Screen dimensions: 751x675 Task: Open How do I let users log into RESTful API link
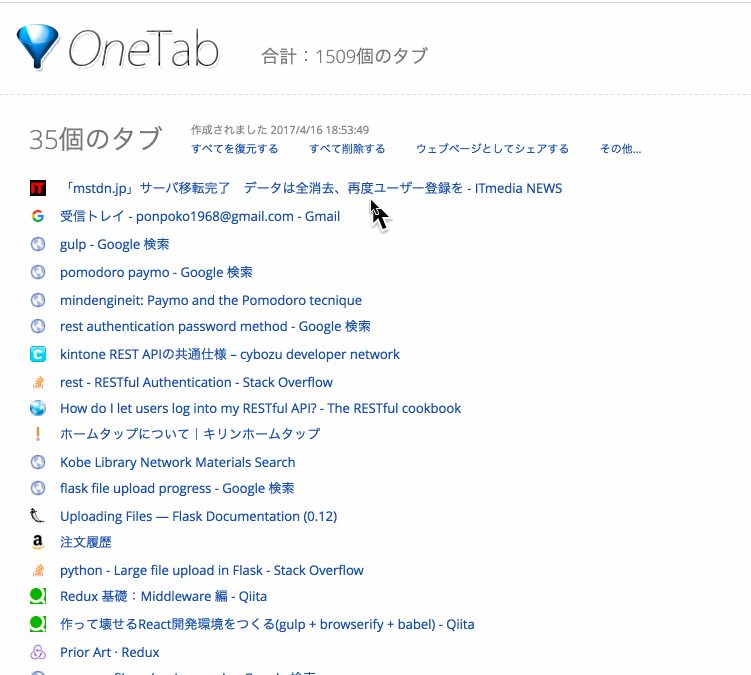click(261, 408)
